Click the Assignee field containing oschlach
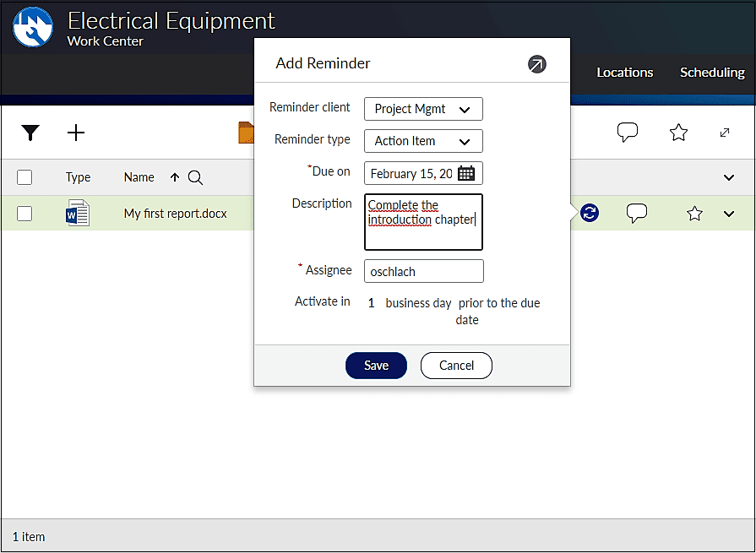This screenshot has width=756, height=553. (x=423, y=271)
